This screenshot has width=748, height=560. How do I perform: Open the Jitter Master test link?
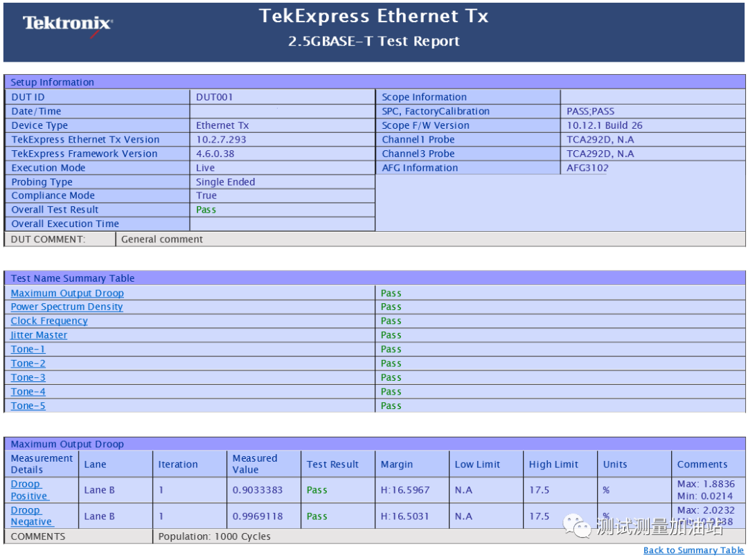39,335
